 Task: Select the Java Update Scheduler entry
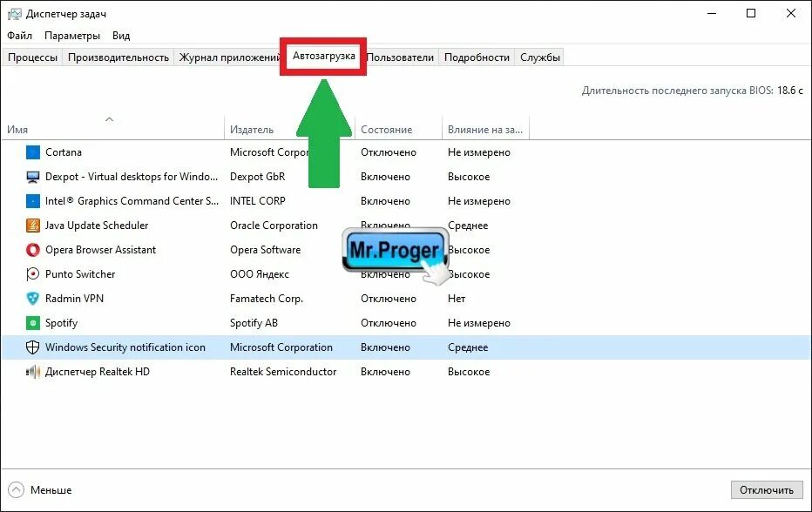click(97, 226)
